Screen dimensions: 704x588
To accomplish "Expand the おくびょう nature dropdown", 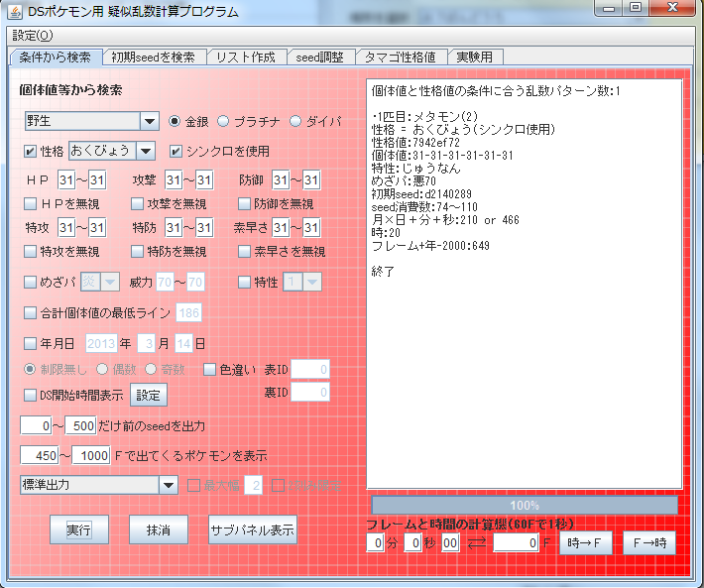I will [x=146, y=151].
